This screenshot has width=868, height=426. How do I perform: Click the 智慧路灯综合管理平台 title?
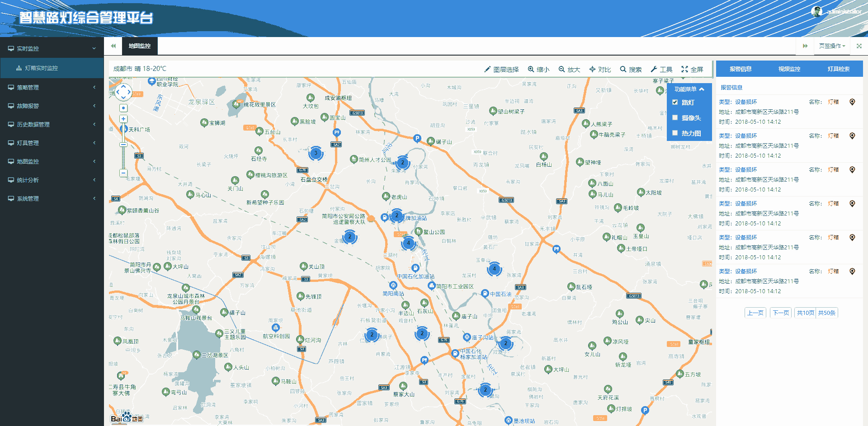click(86, 18)
